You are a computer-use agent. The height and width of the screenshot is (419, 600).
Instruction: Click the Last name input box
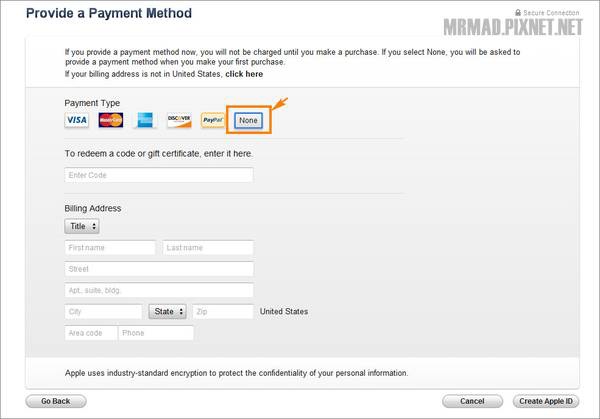point(208,247)
